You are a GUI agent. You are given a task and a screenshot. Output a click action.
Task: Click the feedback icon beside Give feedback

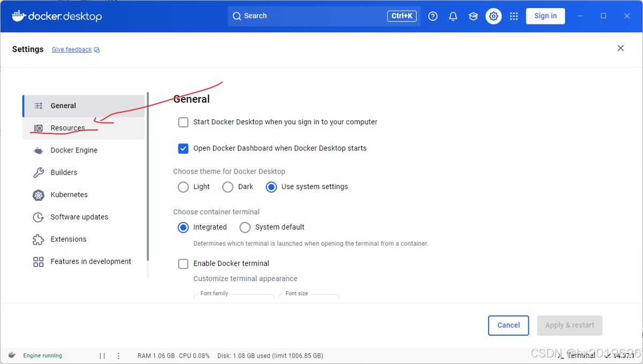tap(97, 50)
